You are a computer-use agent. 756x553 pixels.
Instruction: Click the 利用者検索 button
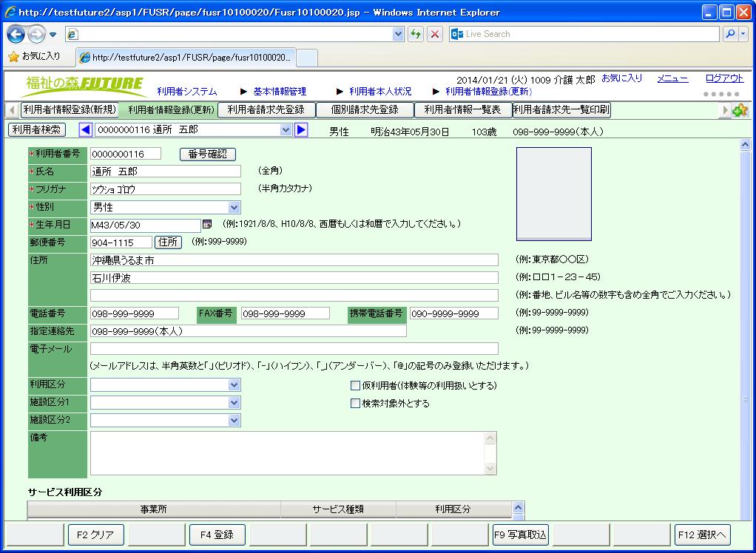tap(37, 129)
